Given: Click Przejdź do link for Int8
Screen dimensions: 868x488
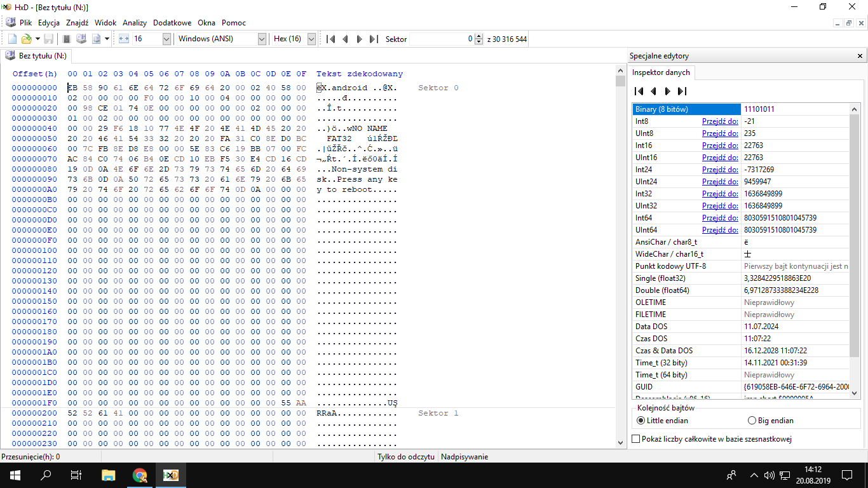Looking at the screenshot, I should (x=720, y=121).
